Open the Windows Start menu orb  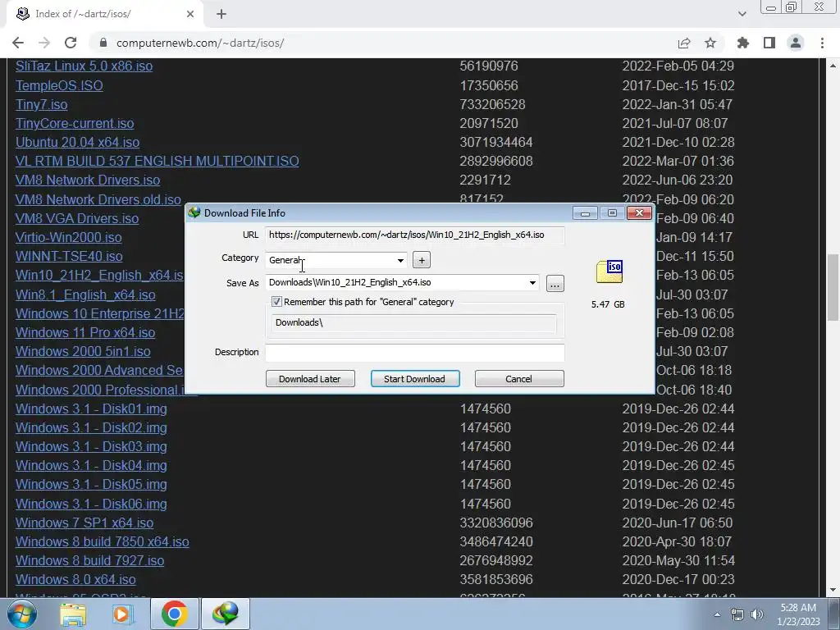pos(22,614)
